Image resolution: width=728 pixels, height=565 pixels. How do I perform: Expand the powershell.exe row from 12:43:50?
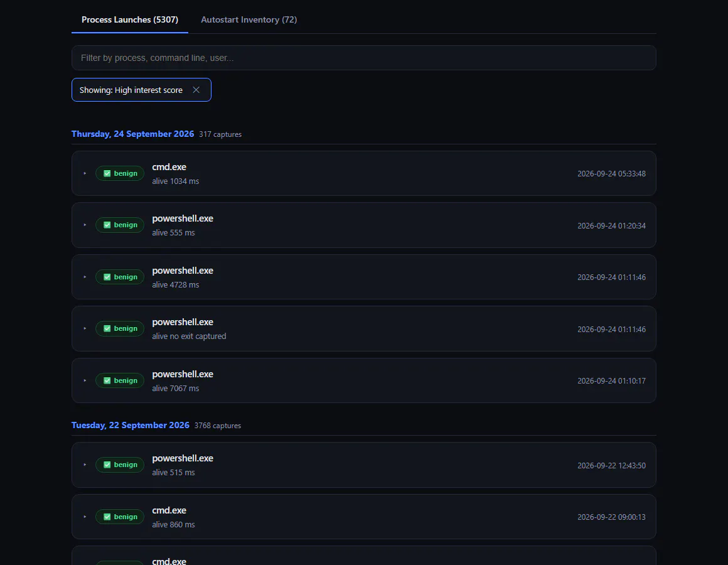[85, 465]
